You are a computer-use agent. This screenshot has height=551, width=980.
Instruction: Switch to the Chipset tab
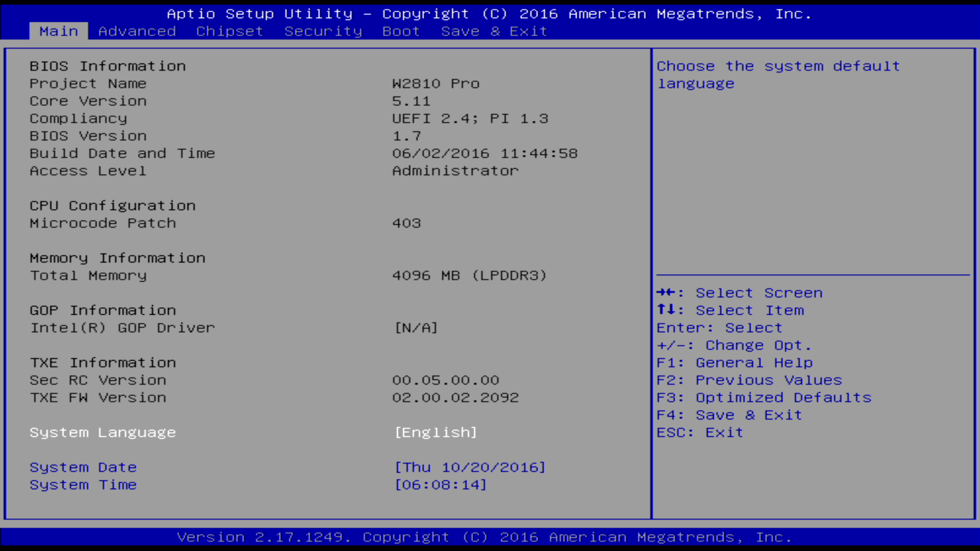coord(229,31)
